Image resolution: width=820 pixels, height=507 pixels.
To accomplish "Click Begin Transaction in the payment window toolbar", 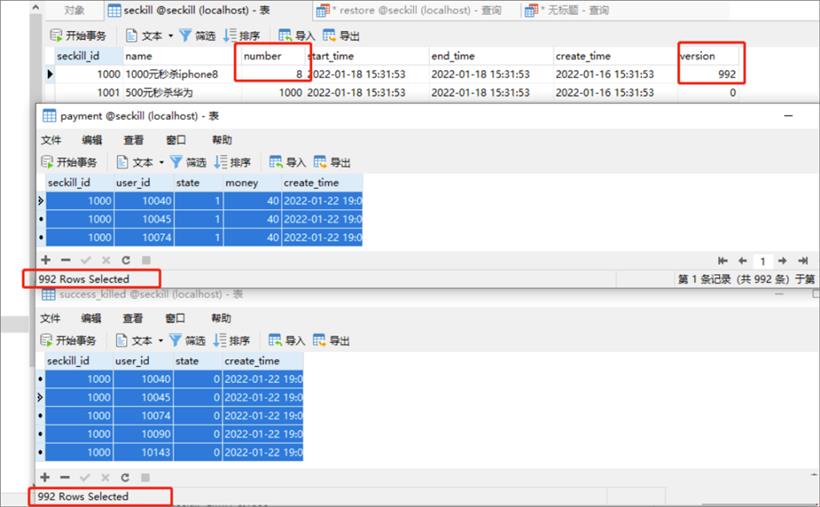I will point(69,162).
